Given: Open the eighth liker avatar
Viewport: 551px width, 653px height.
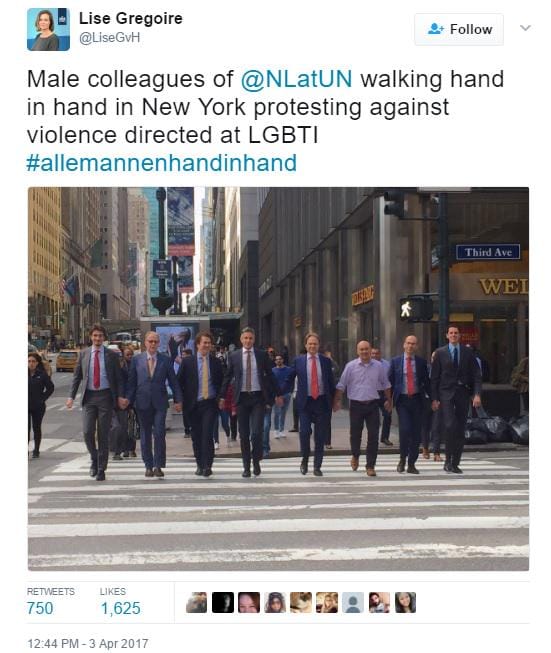Looking at the screenshot, I should click(379, 602).
